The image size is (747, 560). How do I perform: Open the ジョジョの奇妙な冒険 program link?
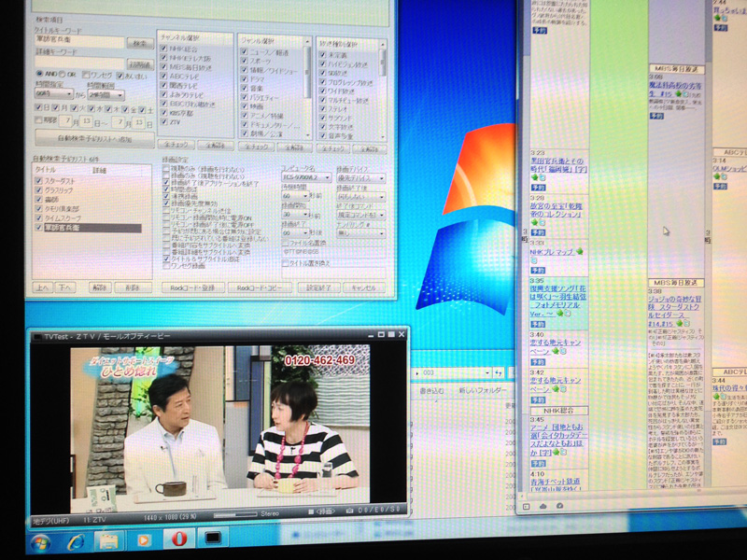click(x=673, y=311)
